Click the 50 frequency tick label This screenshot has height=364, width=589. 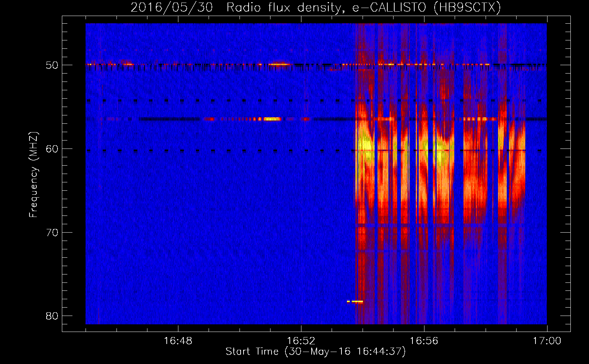[x=52, y=66]
